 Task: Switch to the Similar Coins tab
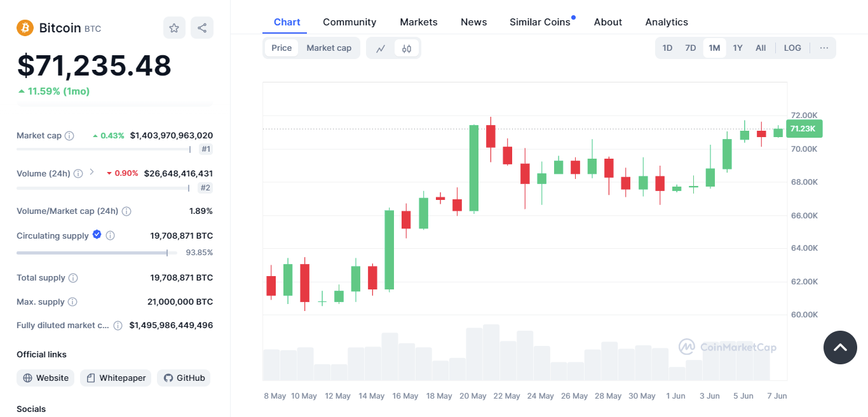pos(540,22)
